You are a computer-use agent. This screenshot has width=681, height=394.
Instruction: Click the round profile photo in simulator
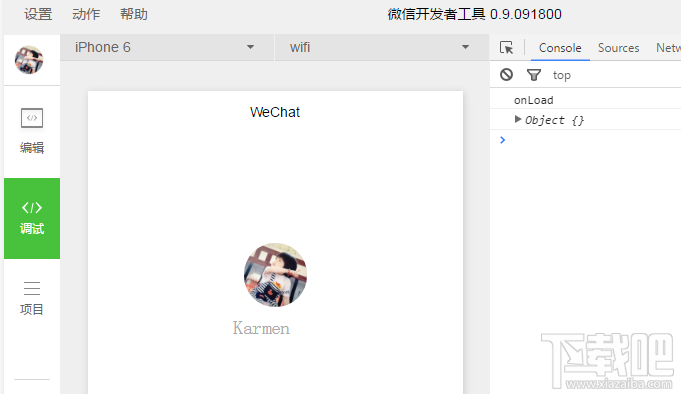click(x=275, y=275)
